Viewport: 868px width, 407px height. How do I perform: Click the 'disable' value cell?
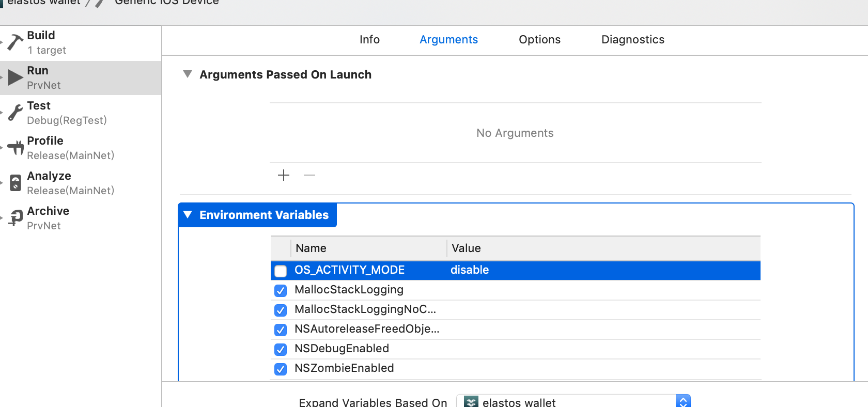pos(470,270)
